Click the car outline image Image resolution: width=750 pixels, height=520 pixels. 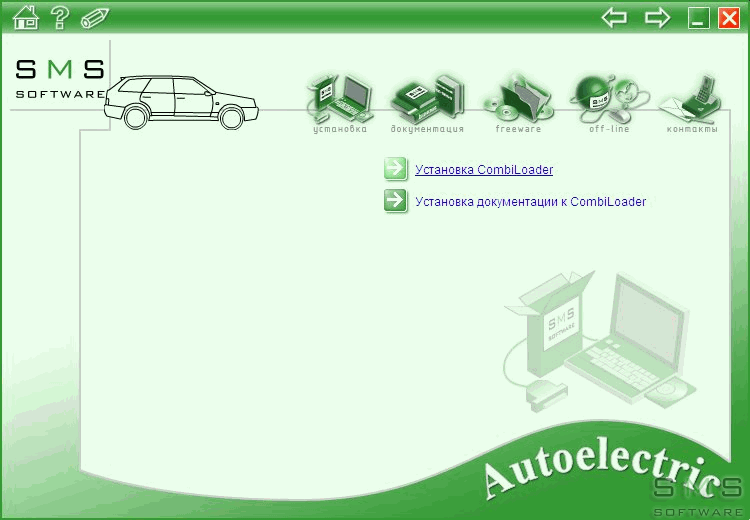pyautogui.click(x=182, y=102)
